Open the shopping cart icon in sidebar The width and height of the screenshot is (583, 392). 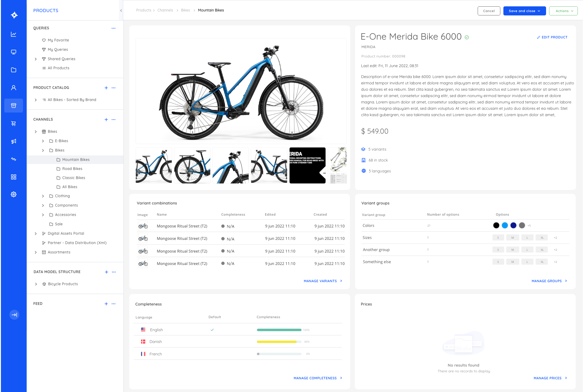14,123
